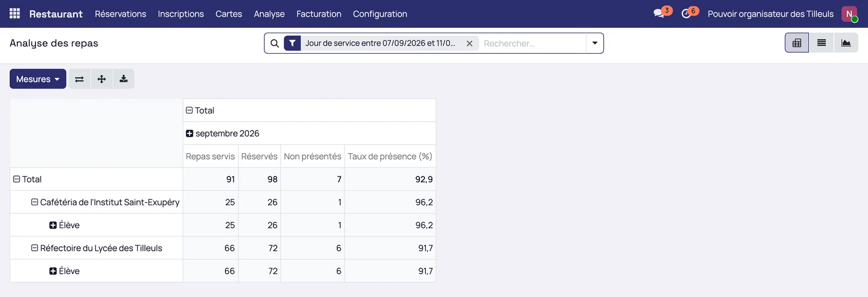
Task: Download the pivot table as spreadsheet
Action: (124, 79)
